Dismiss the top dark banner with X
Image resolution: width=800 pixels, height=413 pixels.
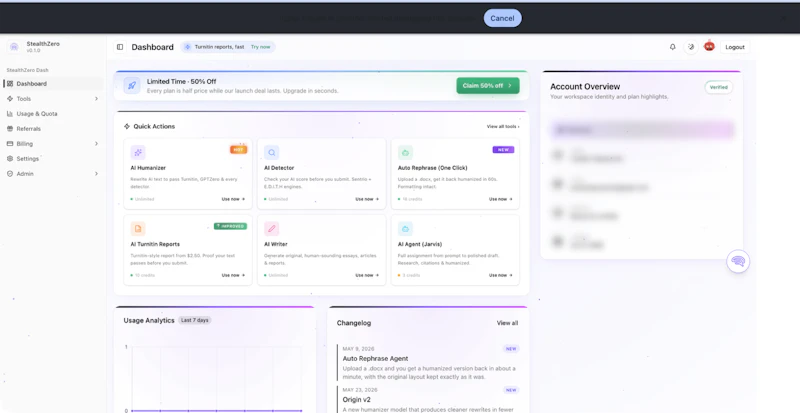(784, 18)
